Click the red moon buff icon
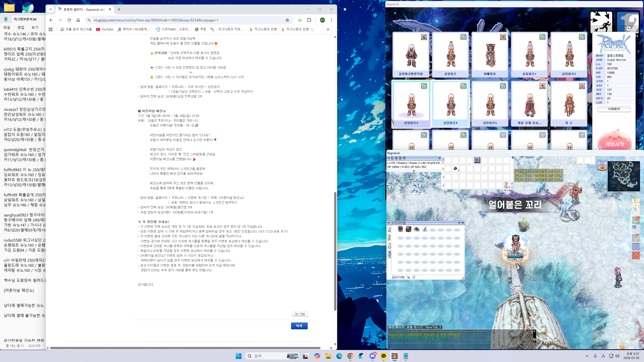The height and width of the screenshot is (362, 644). point(636,255)
